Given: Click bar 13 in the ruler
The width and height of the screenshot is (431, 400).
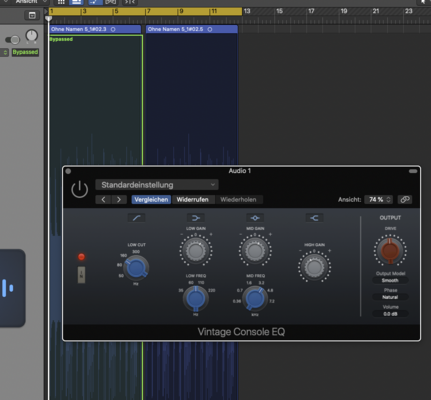Looking at the screenshot, I should pos(247,11).
